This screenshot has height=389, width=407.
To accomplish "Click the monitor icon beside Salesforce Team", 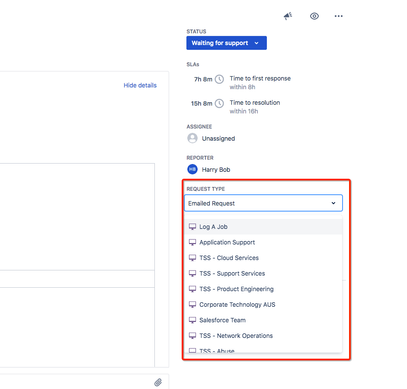I will [192, 320].
